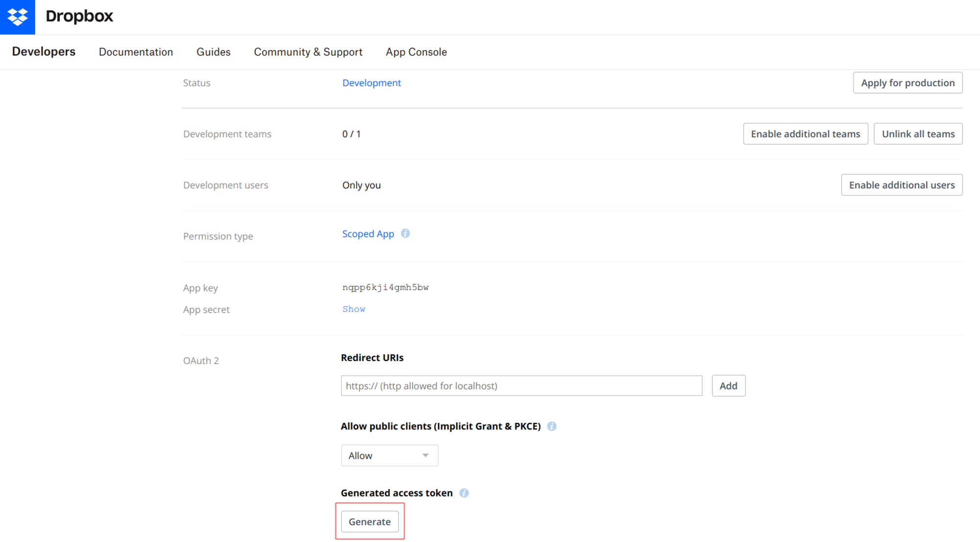Generate an access token
This screenshot has width=980, height=542.
[x=370, y=521]
